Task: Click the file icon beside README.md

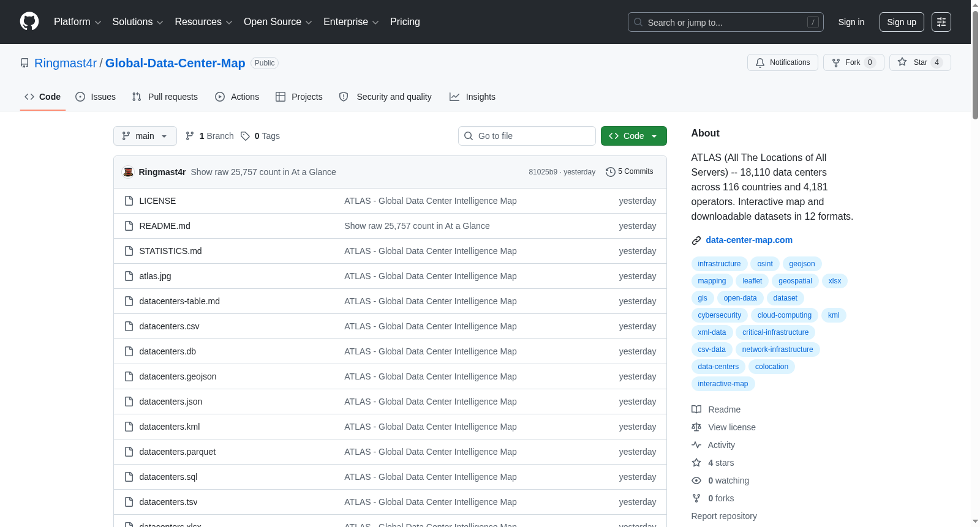Action: tap(129, 226)
